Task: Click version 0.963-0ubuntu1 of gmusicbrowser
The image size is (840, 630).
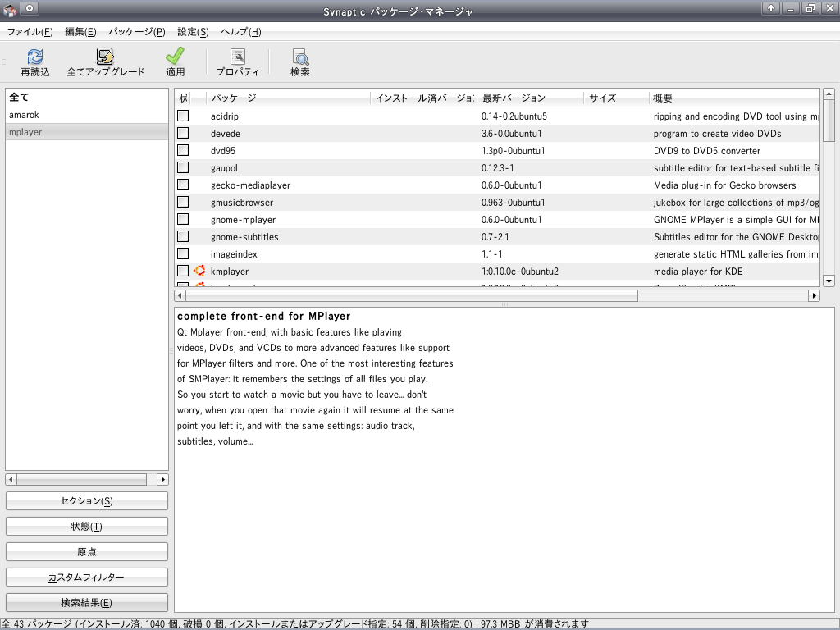Action: click(x=513, y=203)
